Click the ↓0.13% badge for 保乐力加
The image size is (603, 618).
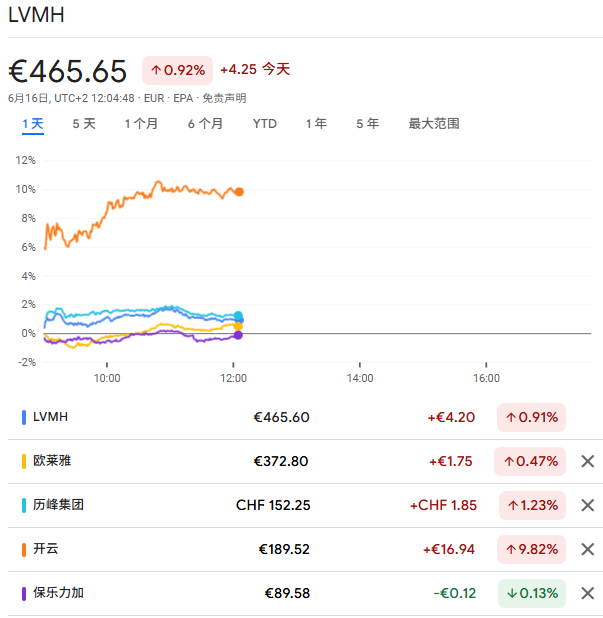[532, 593]
